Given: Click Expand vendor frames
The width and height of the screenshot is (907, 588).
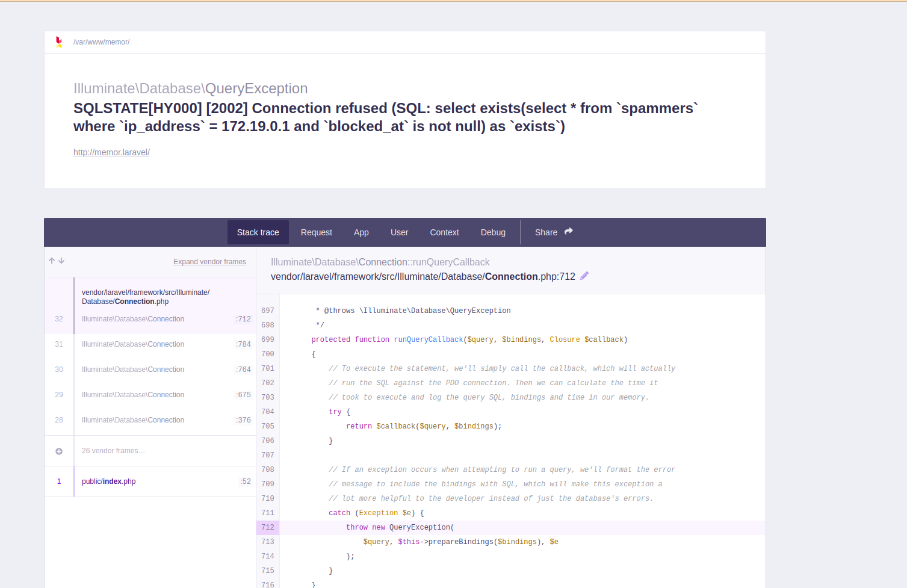Looking at the screenshot, I should [209, 261].
